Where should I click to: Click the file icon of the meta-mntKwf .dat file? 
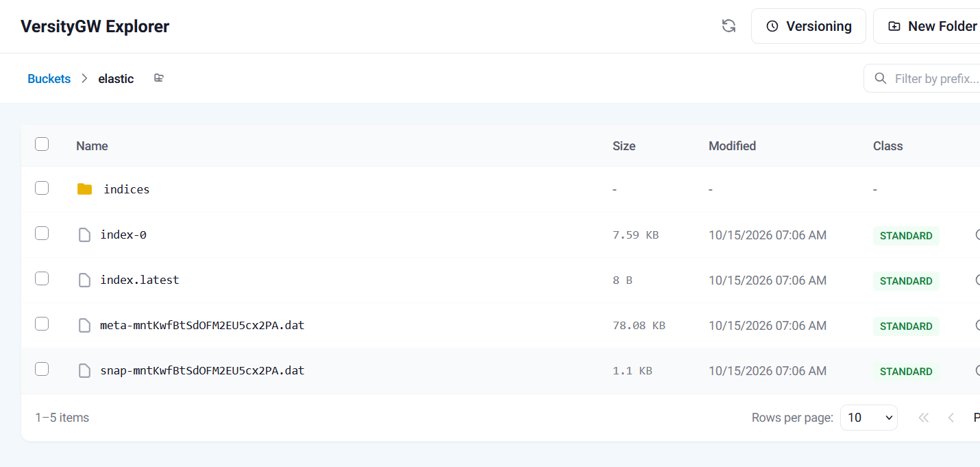(x=84, y=326)
